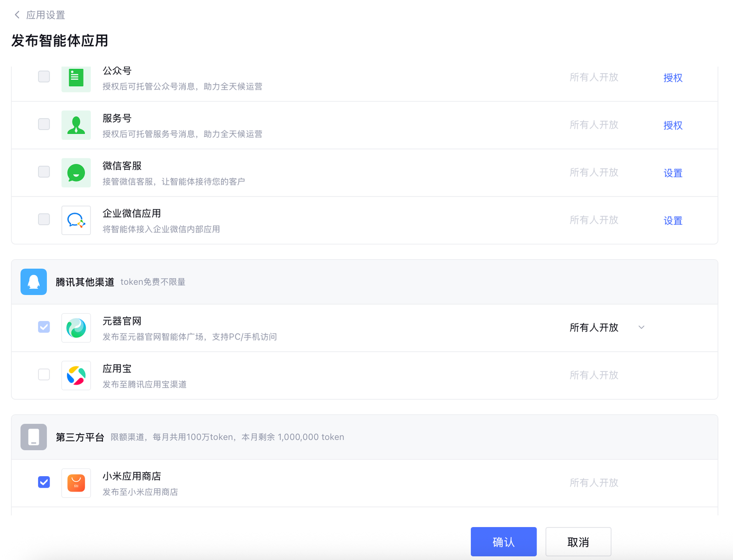
Task: Click the 应用宝 colorful icon
Action: 76,375
